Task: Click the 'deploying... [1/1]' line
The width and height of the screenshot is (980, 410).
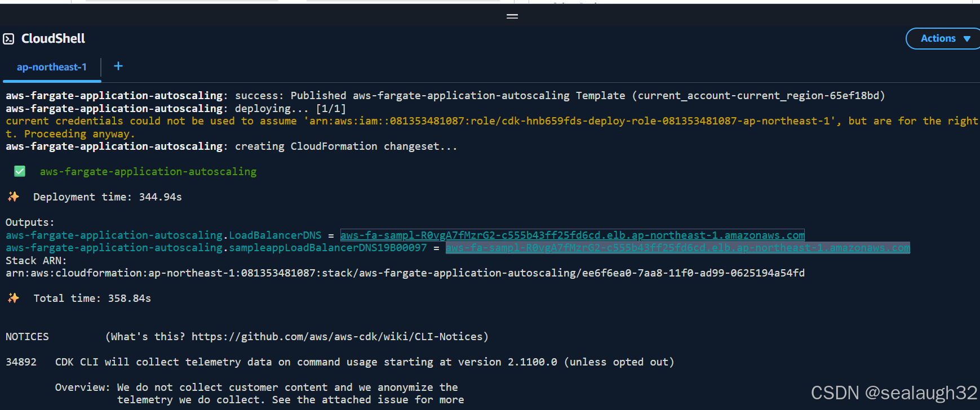Action: coord(176,109)
